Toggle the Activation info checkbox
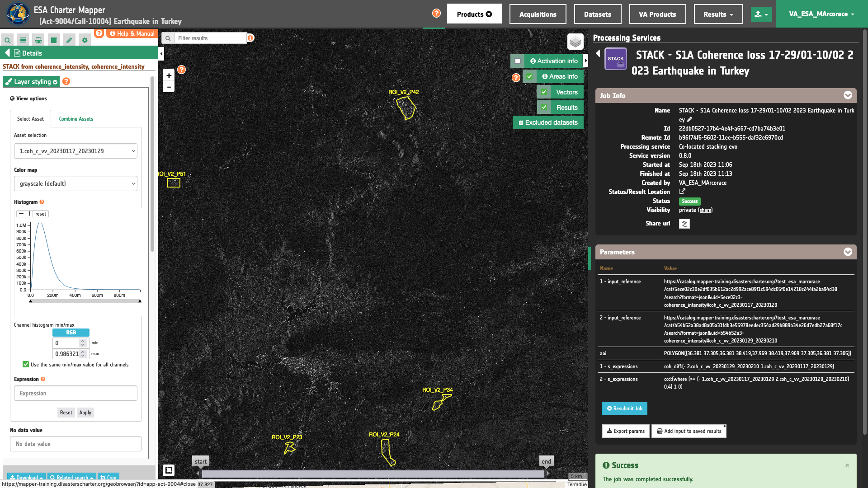This screenshot has height=488, width=868. coord(518,61)
